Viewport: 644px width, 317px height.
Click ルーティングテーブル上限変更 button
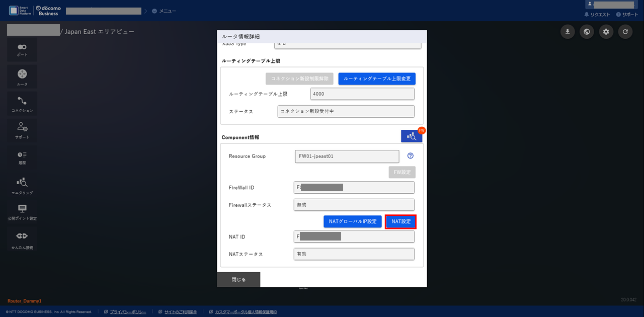tap(377, 78)
